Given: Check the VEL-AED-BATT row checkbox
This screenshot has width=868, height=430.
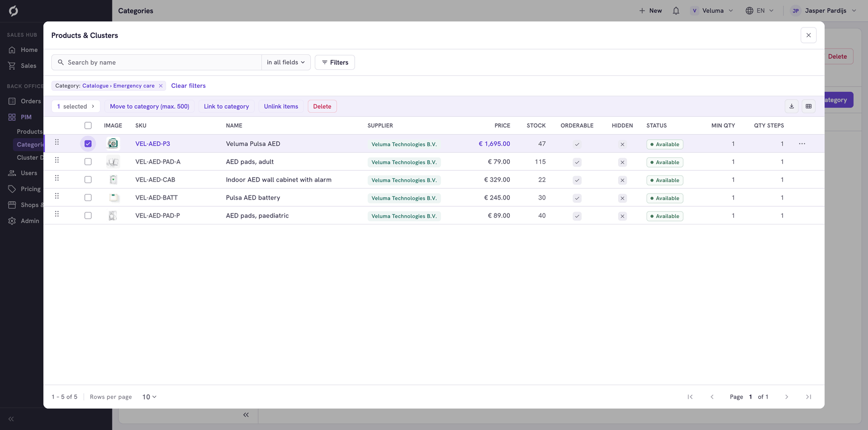Looking at the screenshot, I should point(88,198).
